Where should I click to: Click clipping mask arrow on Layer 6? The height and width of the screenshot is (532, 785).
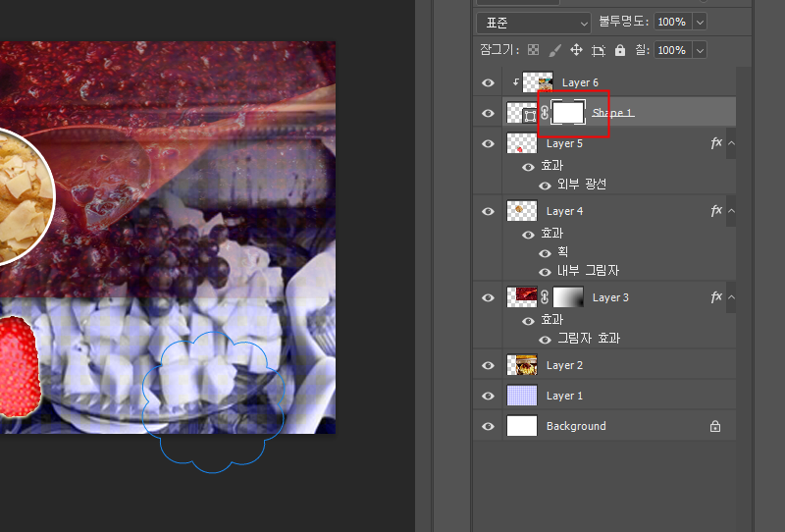pyautogui.click(x=516, y=82)
